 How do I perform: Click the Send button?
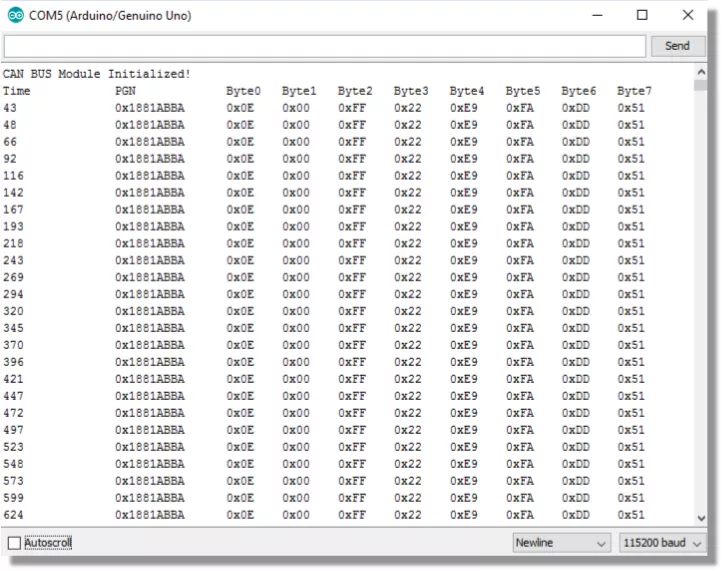pos(677,46)
